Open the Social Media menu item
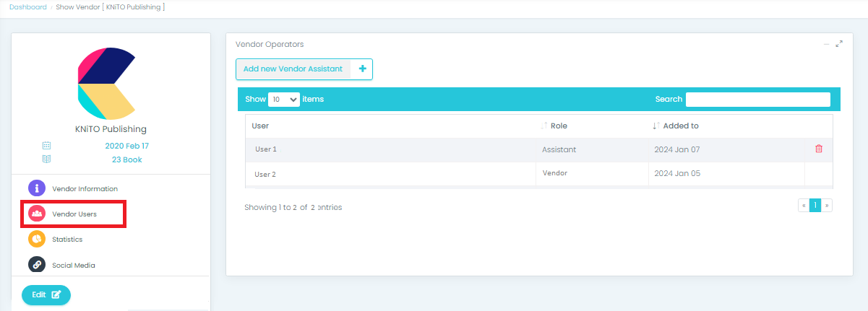Image resolution: width=868 pixels, height=311 pixels. [x=73, y=265]
